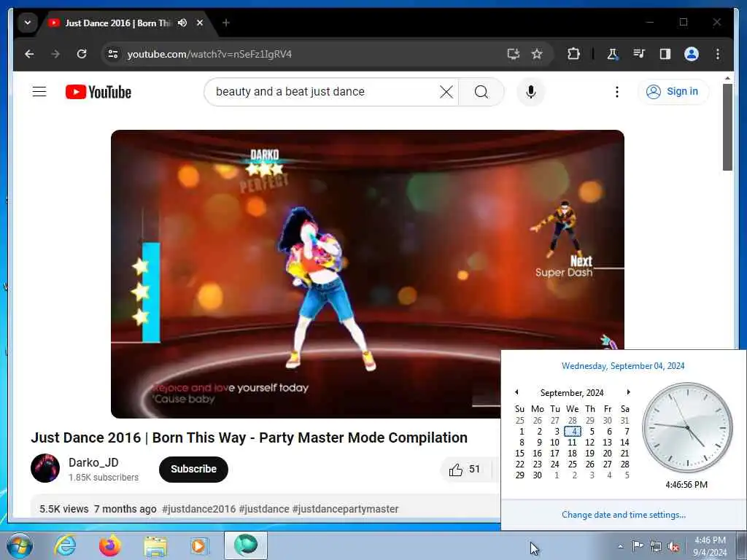Open the Chrome profile avatar
Screen dimensions: 747x560
692,54
